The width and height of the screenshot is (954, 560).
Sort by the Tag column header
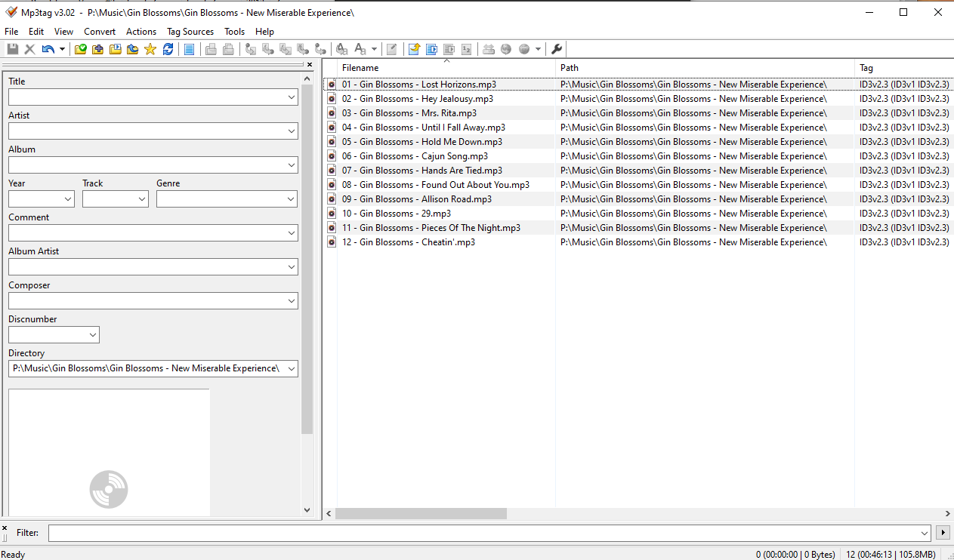tap(904, 68)
